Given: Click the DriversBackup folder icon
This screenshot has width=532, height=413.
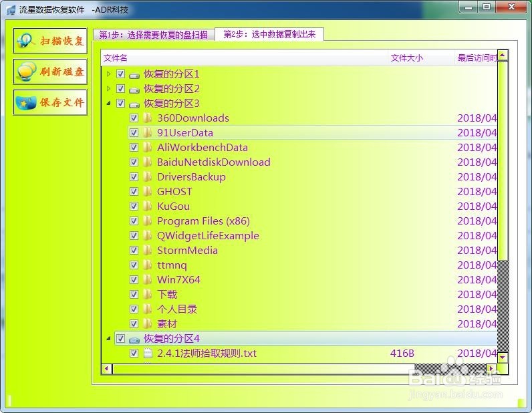Looking at the screenshot, I should 147,177.
